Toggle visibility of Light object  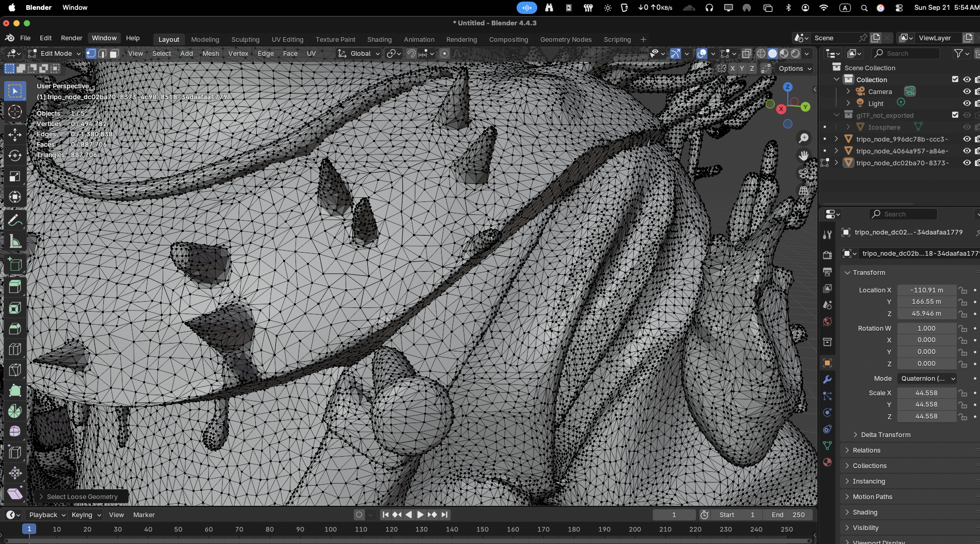pos(967,103)
